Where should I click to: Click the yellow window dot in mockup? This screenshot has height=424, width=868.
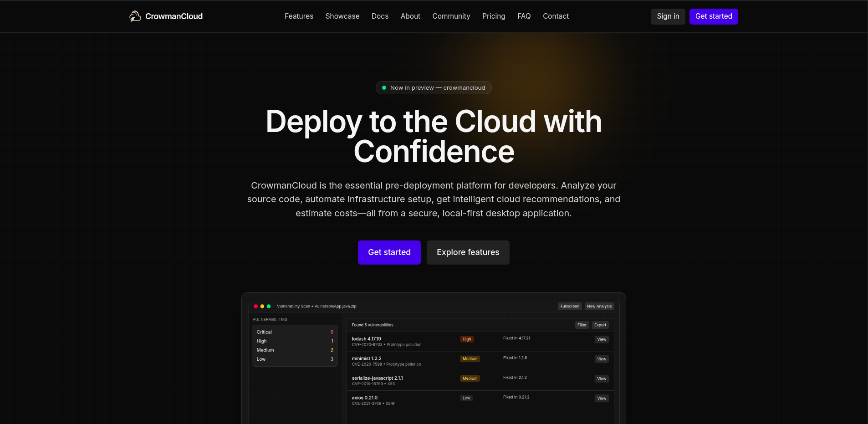click(x=262, y=307)
